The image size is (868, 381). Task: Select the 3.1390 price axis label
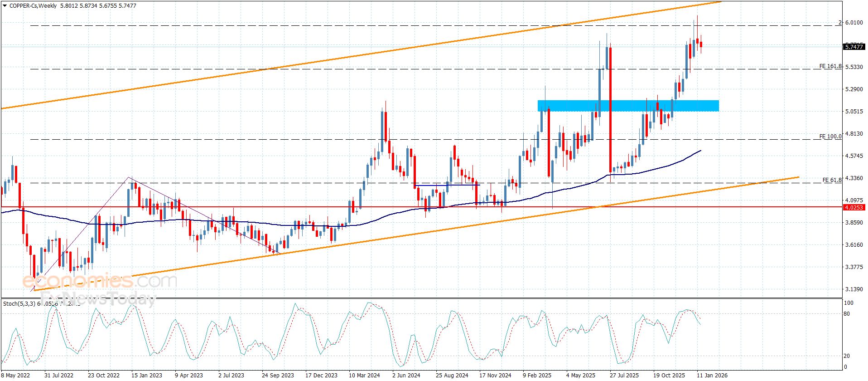854,289
